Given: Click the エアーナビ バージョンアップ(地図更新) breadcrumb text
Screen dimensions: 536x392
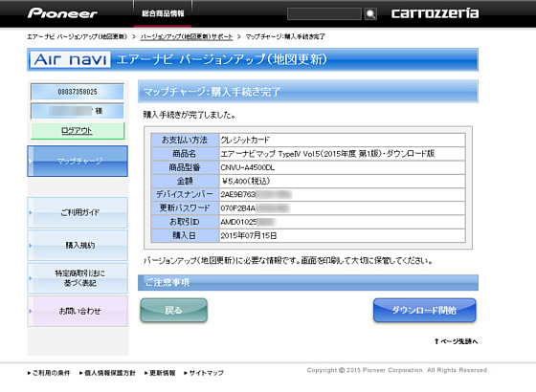Looking at the screenshot, I should click(x=78, y=36).
